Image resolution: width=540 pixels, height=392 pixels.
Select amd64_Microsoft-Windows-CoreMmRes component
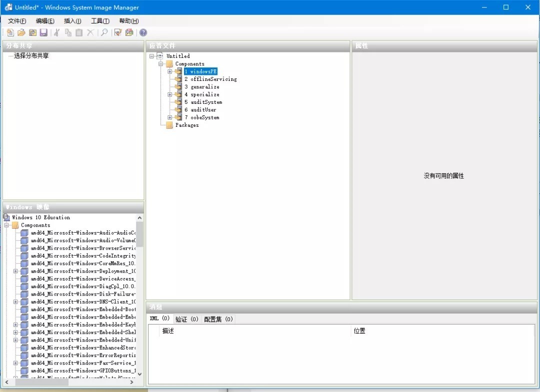[83, 263]
